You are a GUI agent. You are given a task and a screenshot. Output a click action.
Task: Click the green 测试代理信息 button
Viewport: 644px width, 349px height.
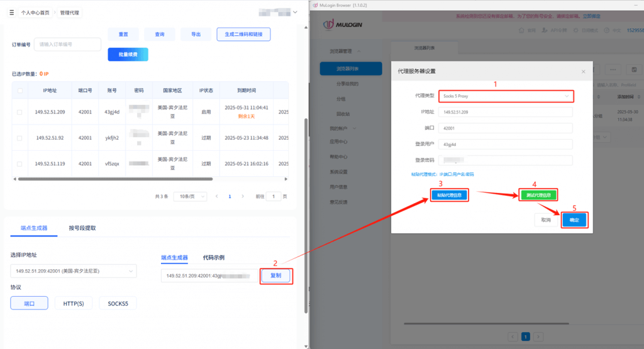[x=538, y=195]
